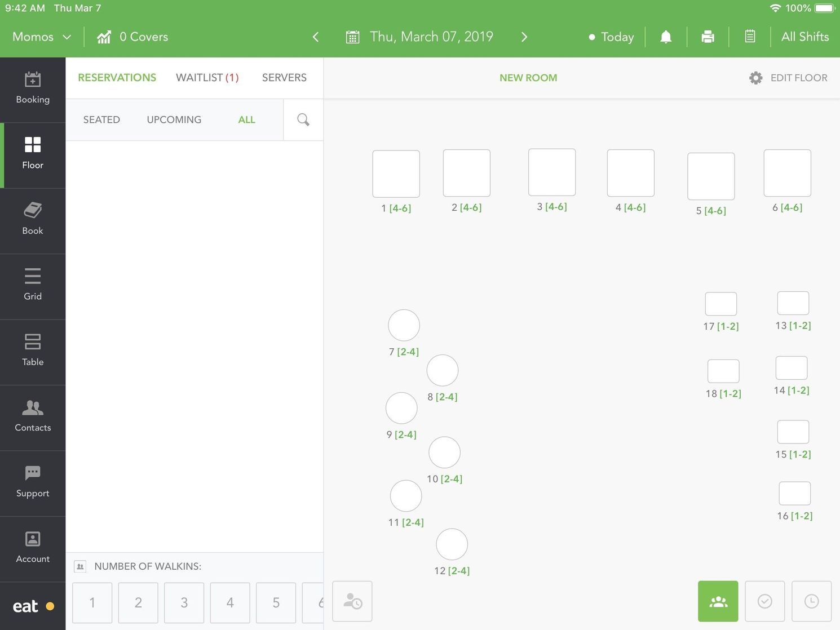Open the covers statistics chart icon
This screenshot has width=840, height=630.
point(104,37)
